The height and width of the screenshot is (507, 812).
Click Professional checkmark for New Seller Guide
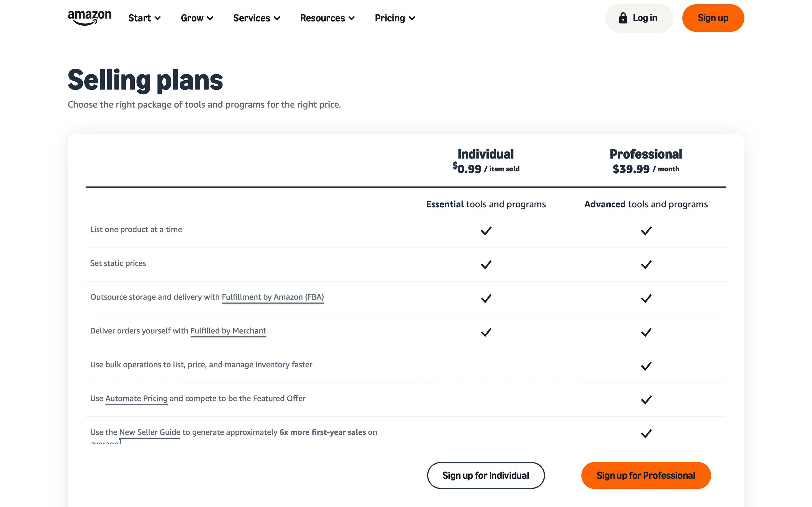tap(646, 434)
